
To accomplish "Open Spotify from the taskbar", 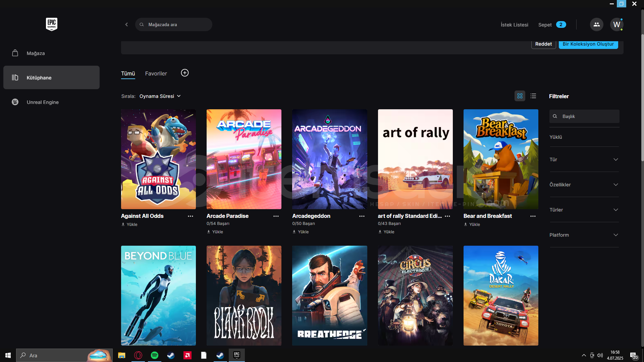I will tap(155, 355).
